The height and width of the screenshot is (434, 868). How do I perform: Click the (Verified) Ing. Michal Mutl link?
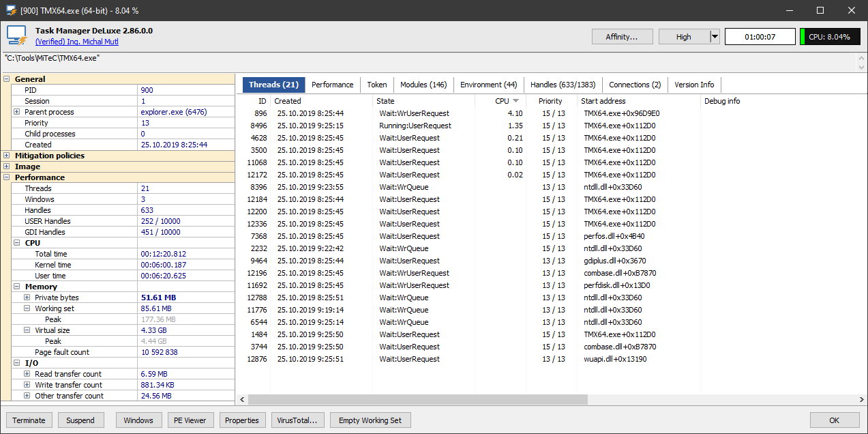click(x=77, y=42)
